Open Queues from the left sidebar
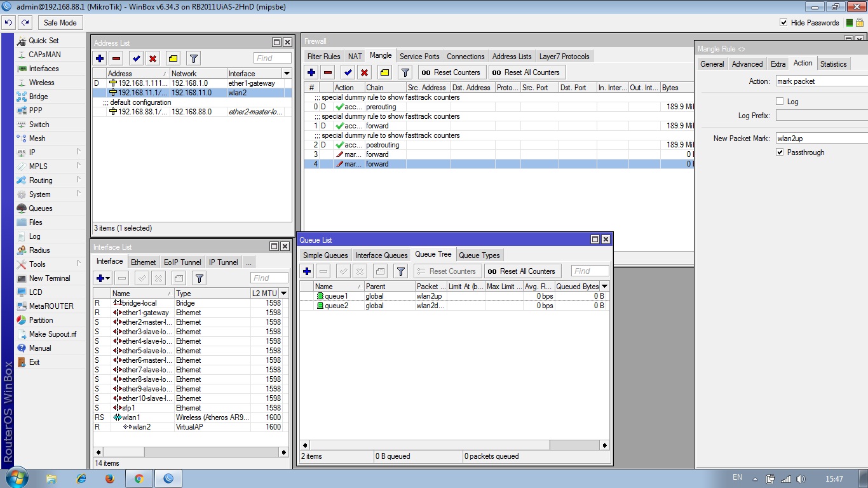Screen dimensions: 868x488 point(41,208)
